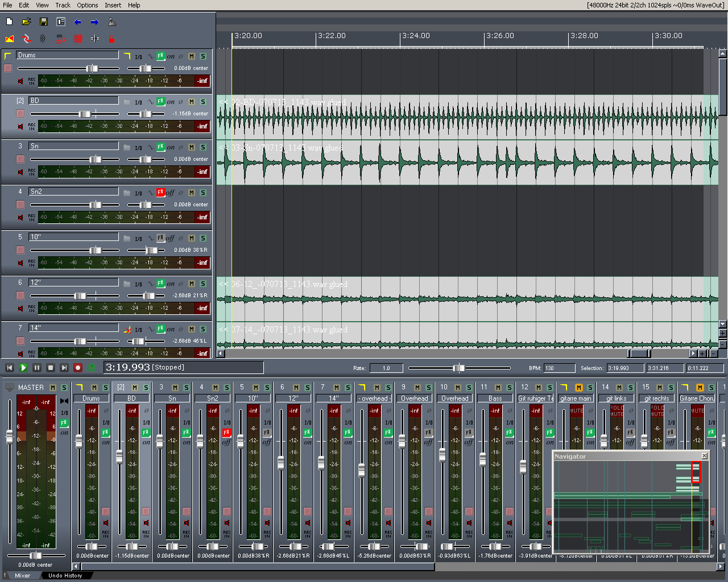The width and height of the screenshot is (728, 582).
Task: Open the Options menu
Action: click(x=88, y=5)
